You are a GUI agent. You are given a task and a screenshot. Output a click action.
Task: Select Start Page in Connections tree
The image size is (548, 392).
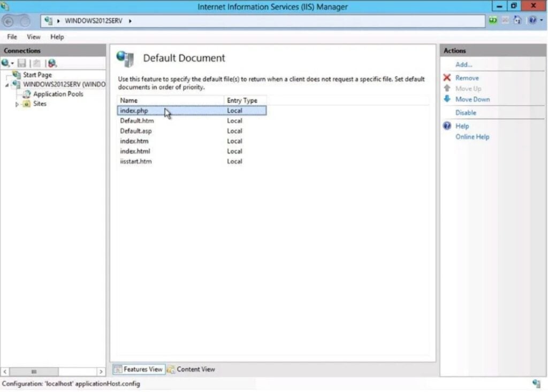coord(37,75)
